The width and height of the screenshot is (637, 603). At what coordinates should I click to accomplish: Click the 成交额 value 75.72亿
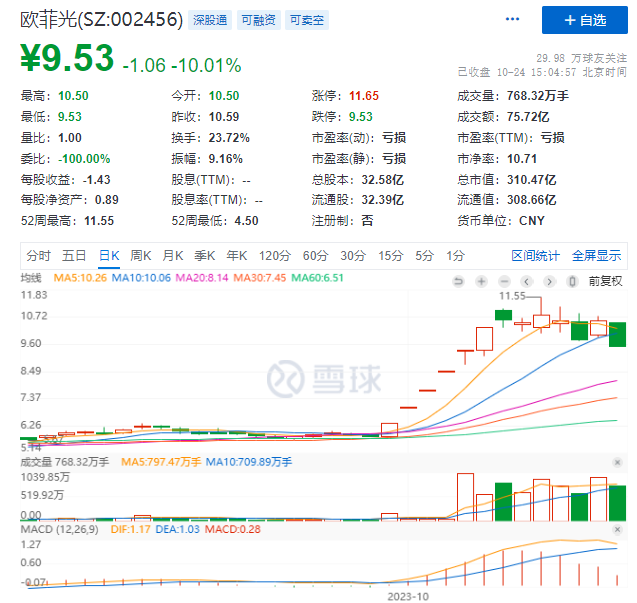coord(528,117)
